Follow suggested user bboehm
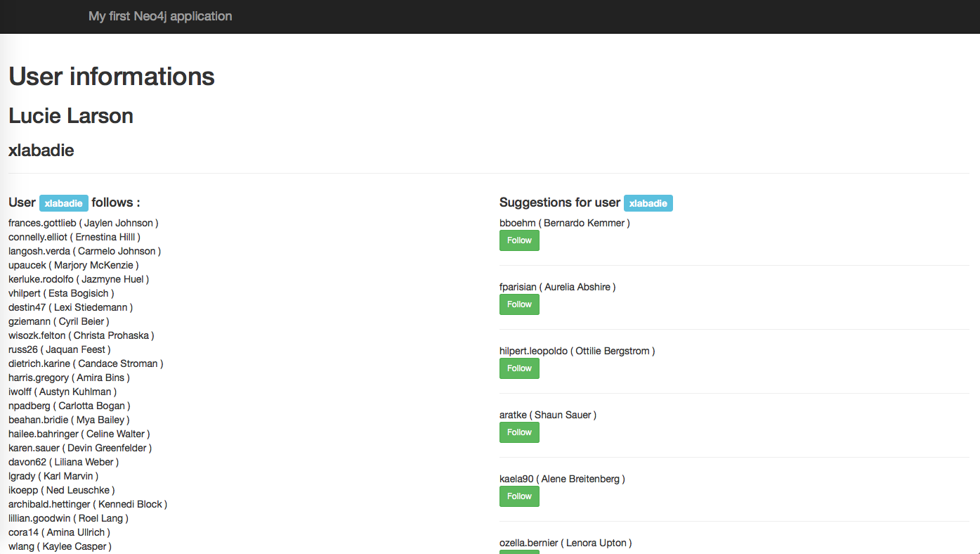Viewport: 980px width, 554px height. (519, 240)
